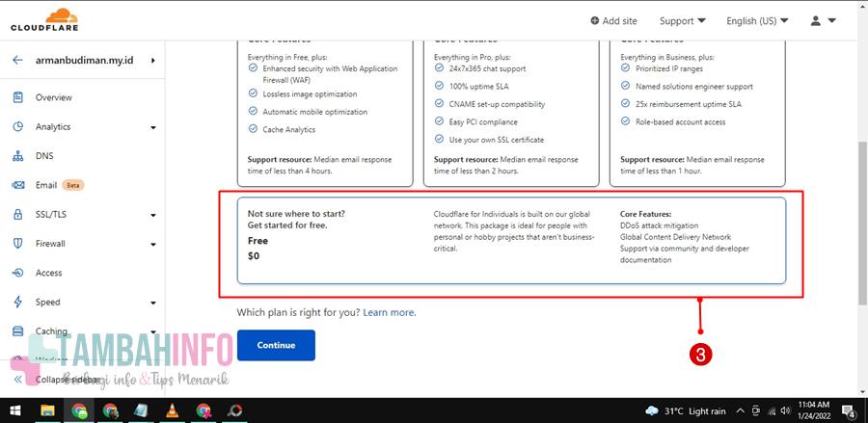Click the plus icon beside Add site
This screenshot has width=868, height=423.
(594, 21)
